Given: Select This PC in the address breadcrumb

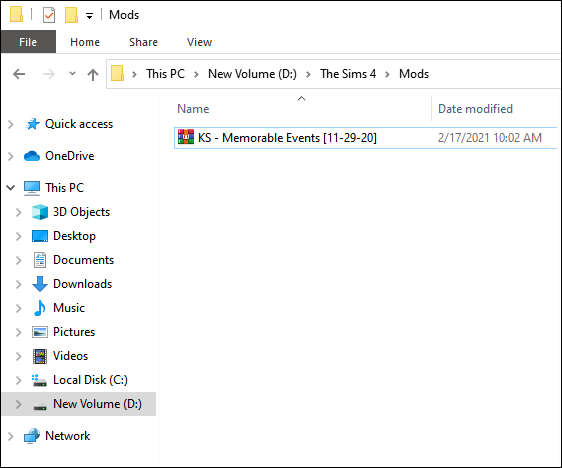Looking at the screenshot, I should [x=165, y=74].
